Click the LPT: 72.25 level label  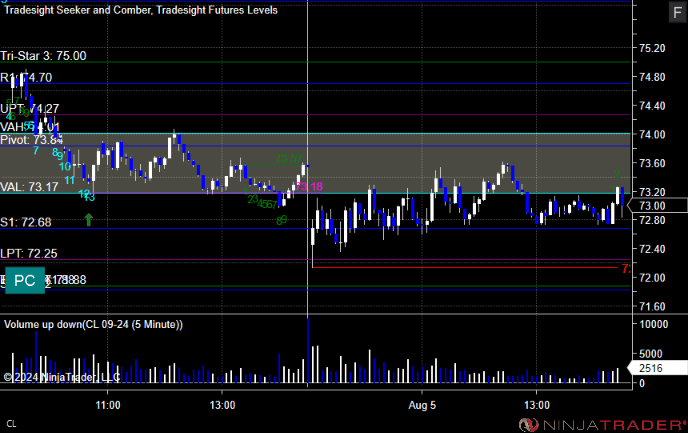(29, 254)
